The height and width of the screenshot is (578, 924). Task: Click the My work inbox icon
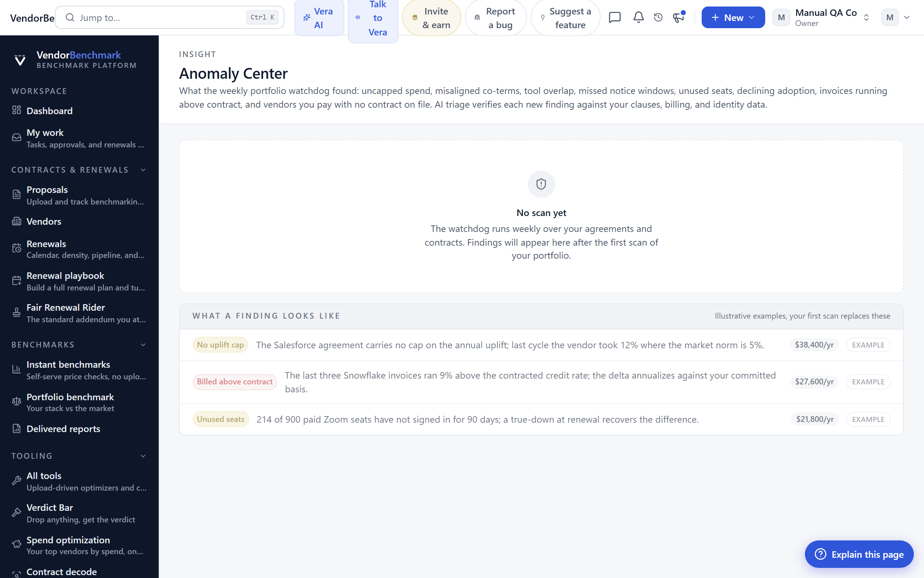pyautogui.click(x=16, y=138)
